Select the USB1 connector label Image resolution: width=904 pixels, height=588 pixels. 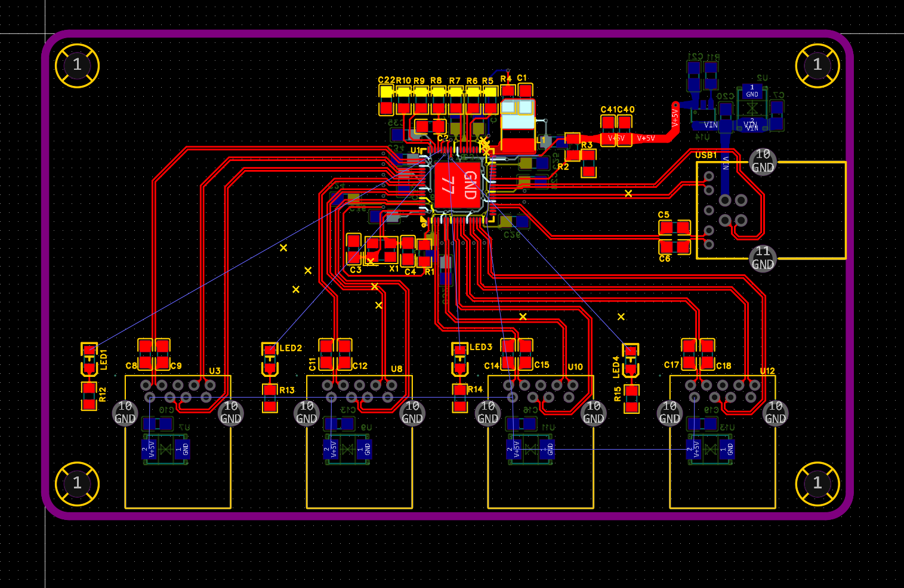click(x=706, y=155)
